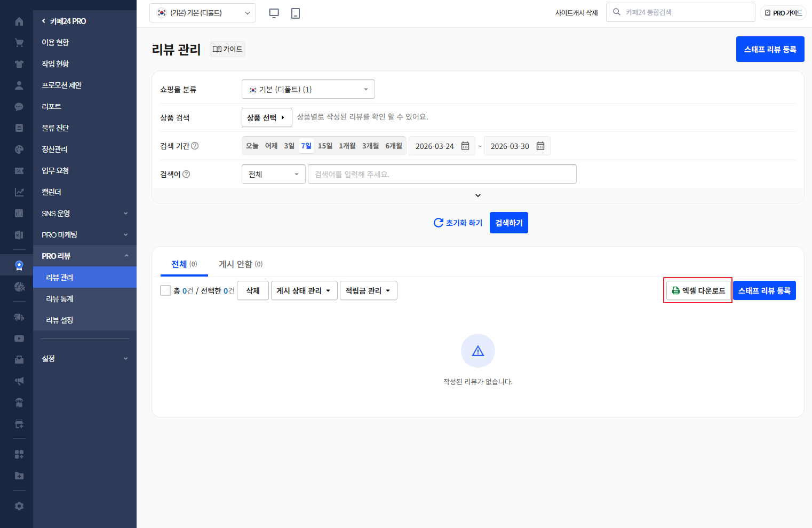Open the globe marketplace icon
Image resolution: width=812 pixels, height=528 pixels.
pos(19,287)
